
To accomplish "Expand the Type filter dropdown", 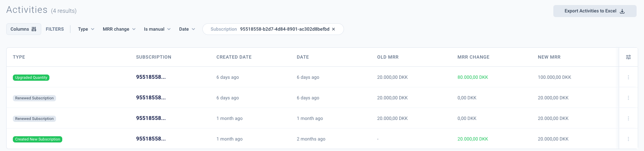I will (86, 29).
